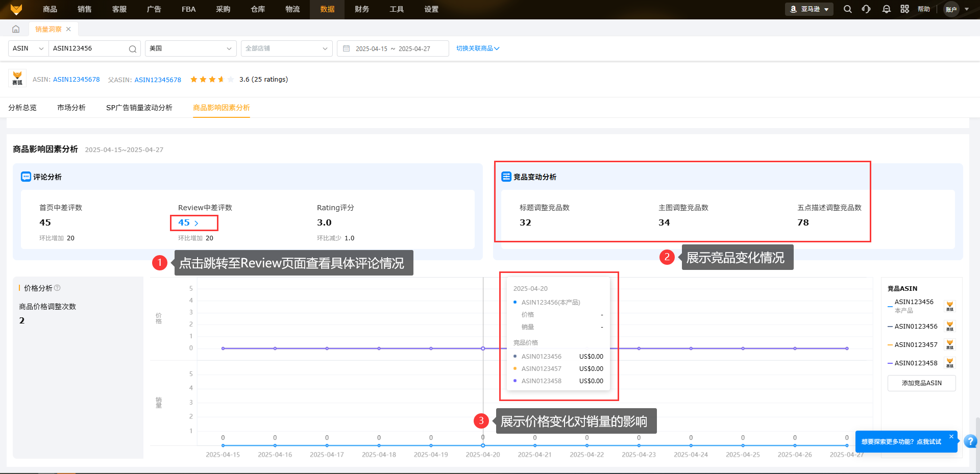The width and height of the screenshot is (980, 474).
Task: Click the blue question mark help bubble
Action: [x=970, y=441]
